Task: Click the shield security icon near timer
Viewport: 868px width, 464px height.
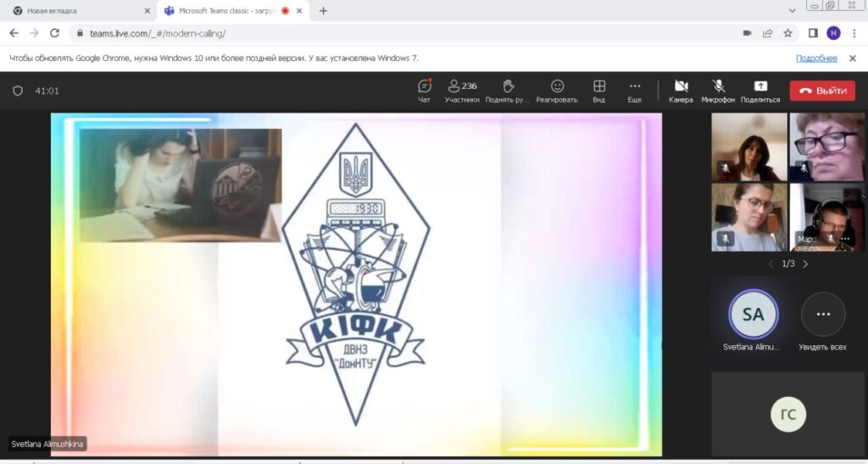Action: (18, 91)
